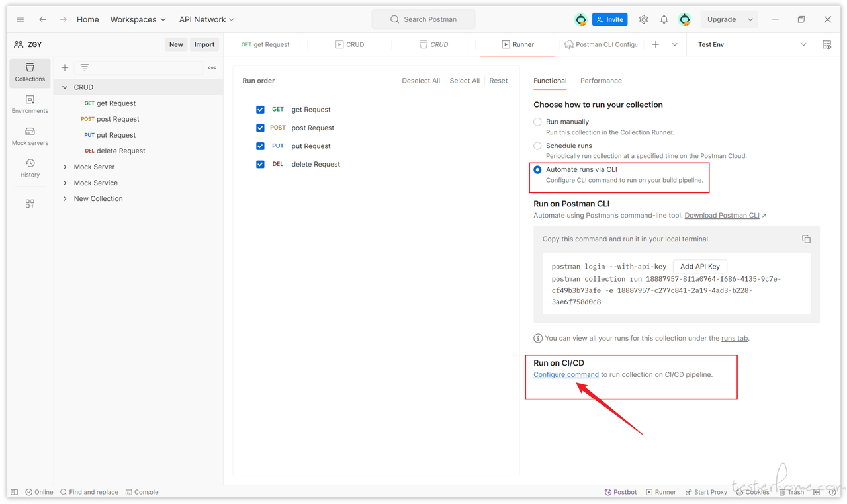This screenshot has height=504, width=847.
Task: Open Find and replace
Action: click(x=89, y=492)
